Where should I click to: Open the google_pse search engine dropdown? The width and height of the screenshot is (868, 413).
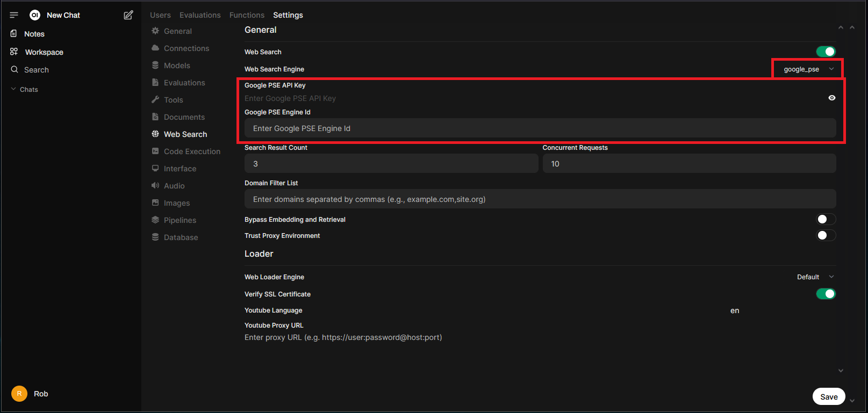click(808, 69)
